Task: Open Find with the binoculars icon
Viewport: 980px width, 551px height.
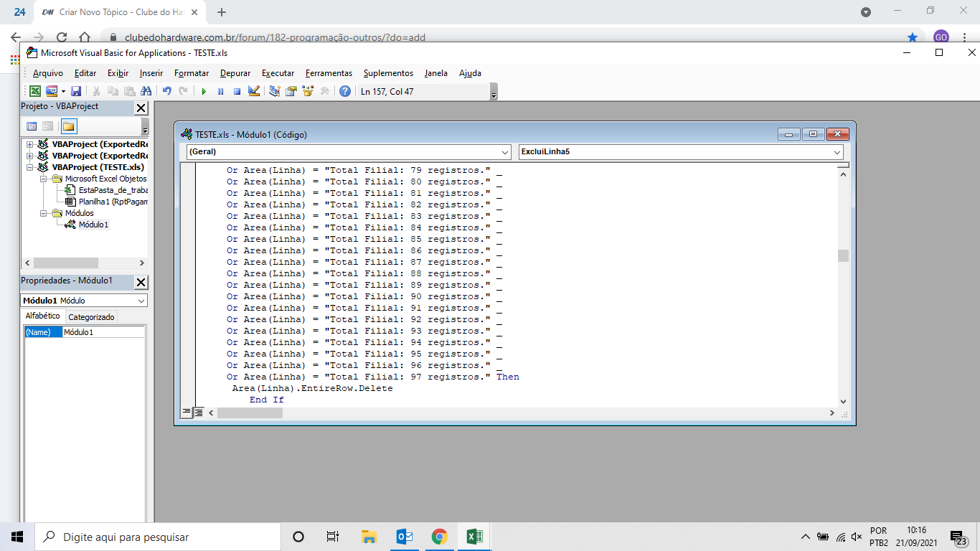Action: tap(146, 91)
